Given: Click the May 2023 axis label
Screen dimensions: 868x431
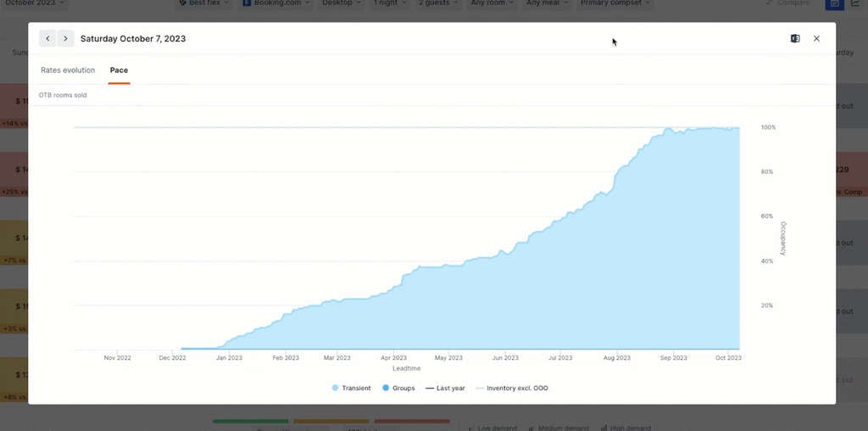Looking at the screenshot, I should pyautogui.click(x=448, y=358).
